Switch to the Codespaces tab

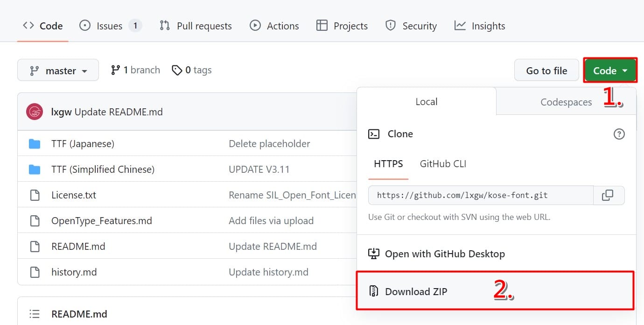click(x=566, y=102)
